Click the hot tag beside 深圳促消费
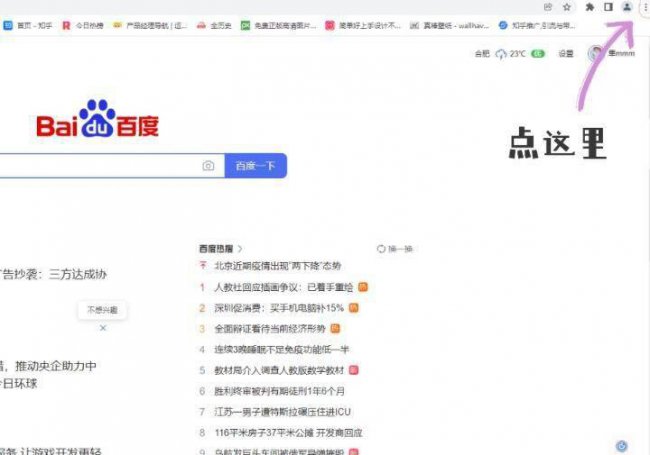 coord(354,308)
